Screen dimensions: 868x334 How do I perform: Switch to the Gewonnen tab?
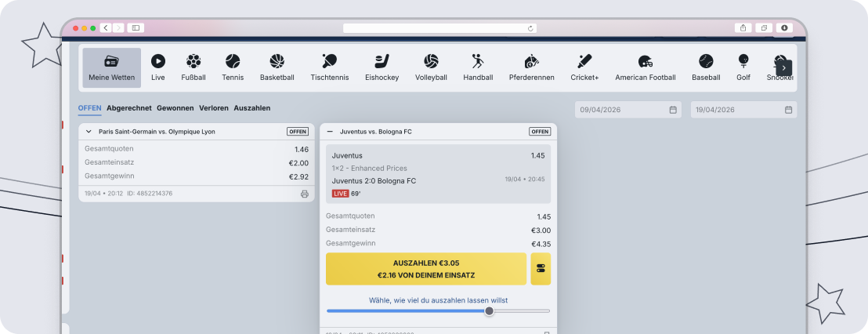[x=175, y=108]
